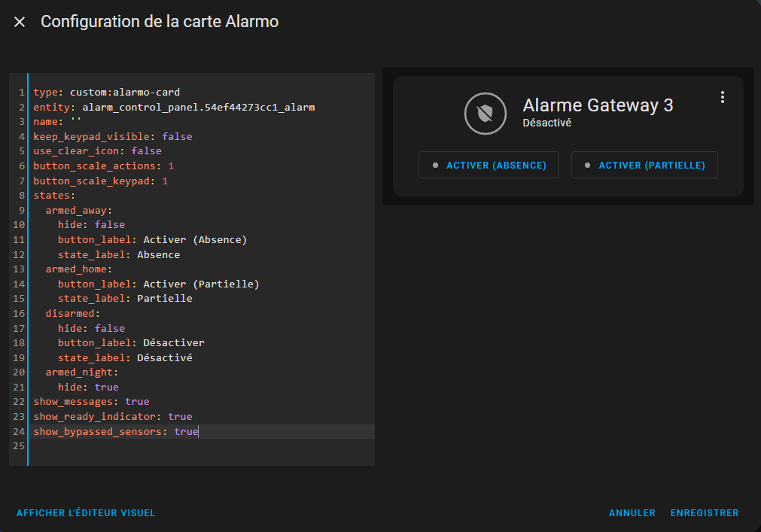This screenshot has height=532, width=761.
Task: Place cursor on 'type: custom:alarmo-card' line
Action: [107, 92]
